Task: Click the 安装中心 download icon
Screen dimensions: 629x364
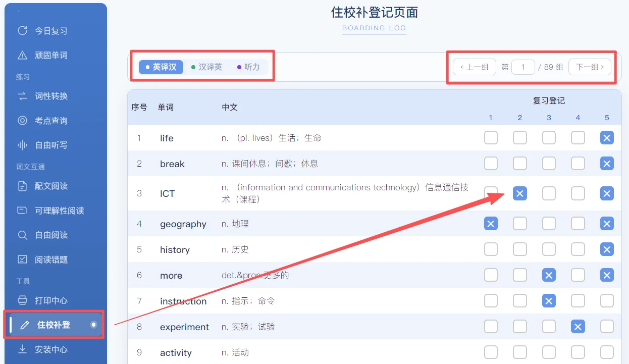Action: click(22, 349)
